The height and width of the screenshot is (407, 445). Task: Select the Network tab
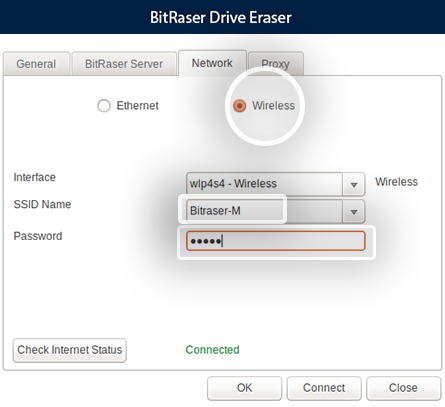coord(212,63)
